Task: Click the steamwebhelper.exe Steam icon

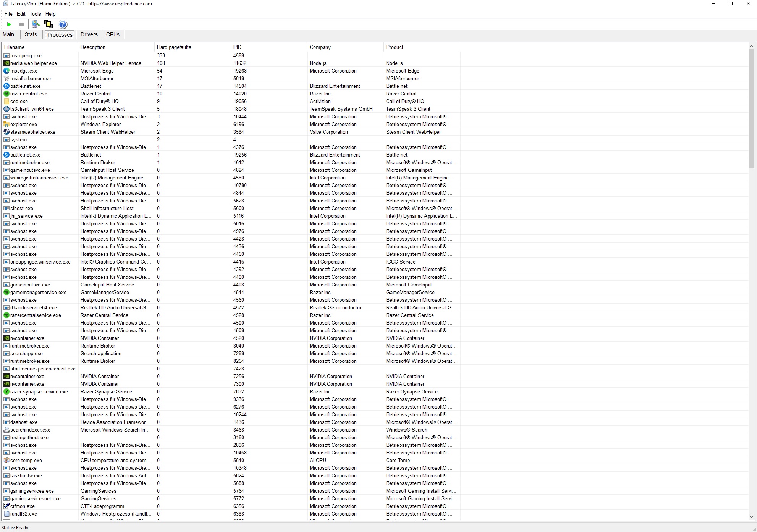Action: 6,132
